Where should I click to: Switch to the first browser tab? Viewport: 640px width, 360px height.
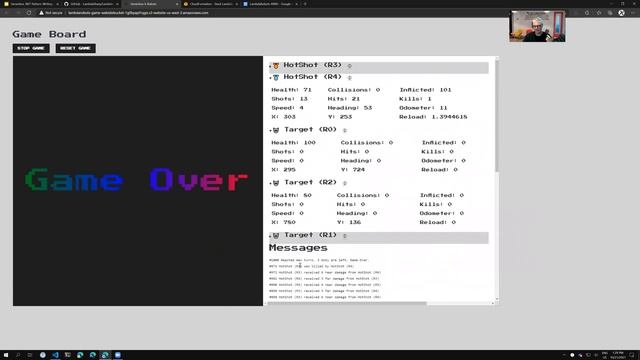pyautogui.click(x=31, y=4)
